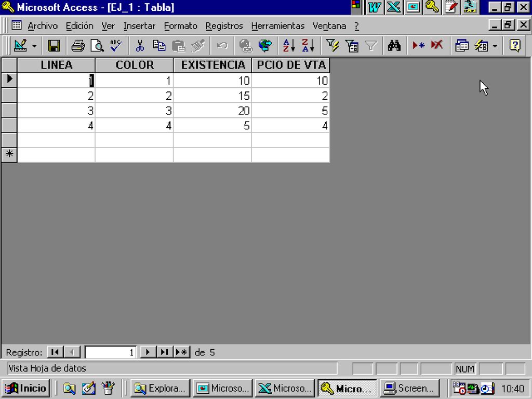Open the Web toolbar icon
Viewport: 532px width, 399px height.
coord(265,46)
